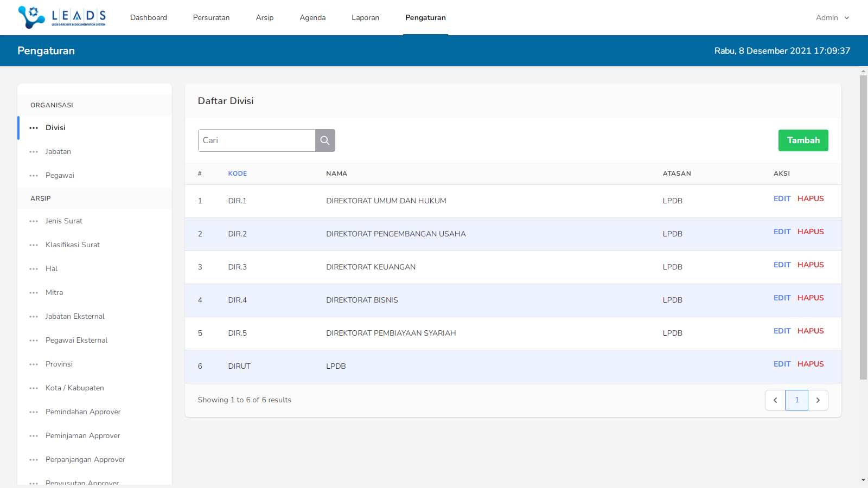This screenshot has height=488, width=868.
Task: Switch to the Arsip menu
Action: [x=265, y=17]
